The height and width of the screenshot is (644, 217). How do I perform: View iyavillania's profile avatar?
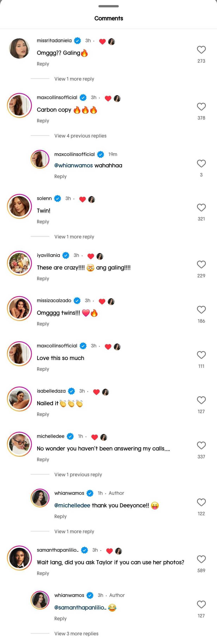click(19, 263)
